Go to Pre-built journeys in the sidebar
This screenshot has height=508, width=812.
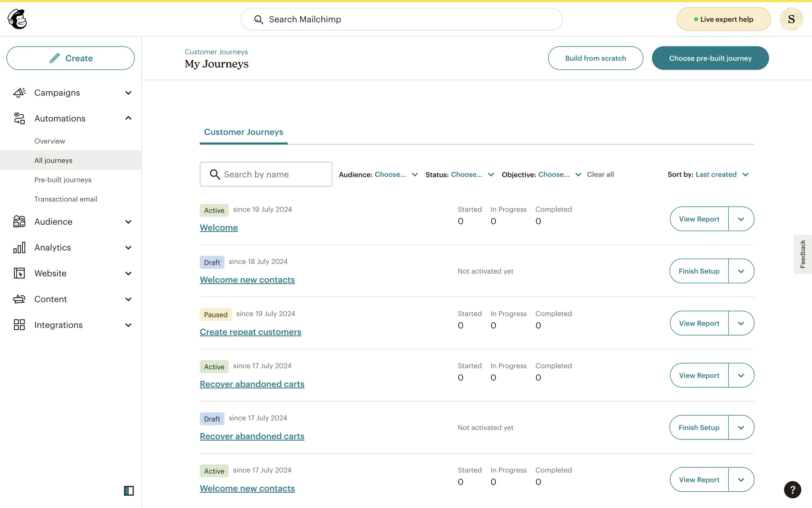(63, 179)
